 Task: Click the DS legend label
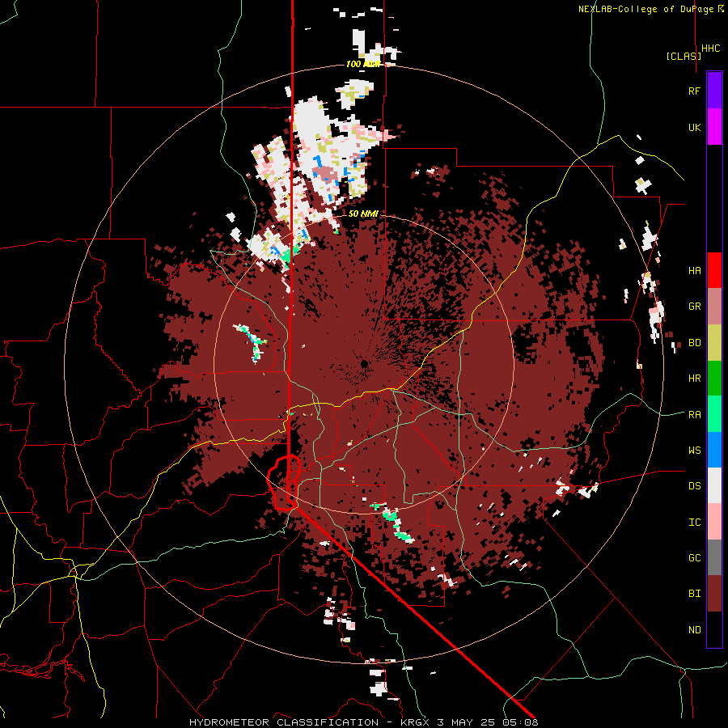click(x=694, y=486)
